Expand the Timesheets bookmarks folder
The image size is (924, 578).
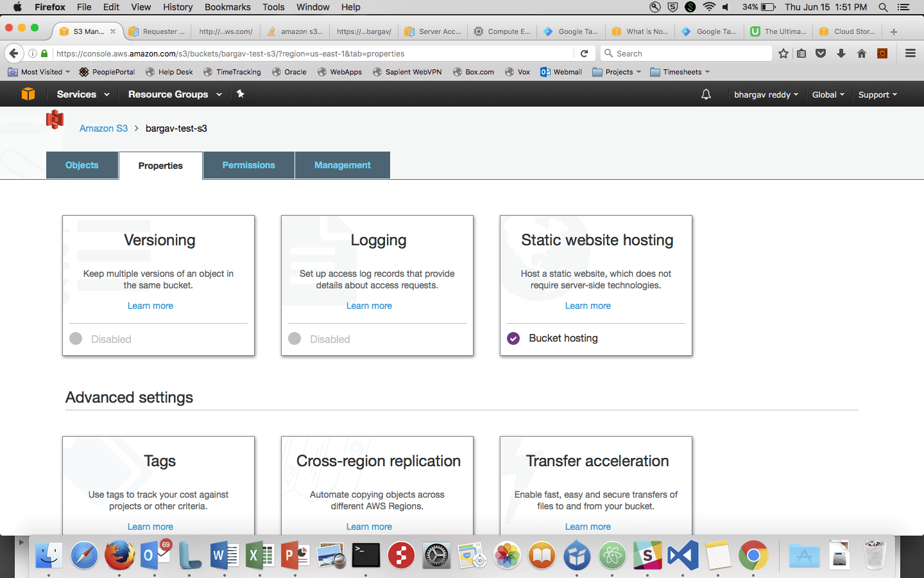[x=680, y=72]
